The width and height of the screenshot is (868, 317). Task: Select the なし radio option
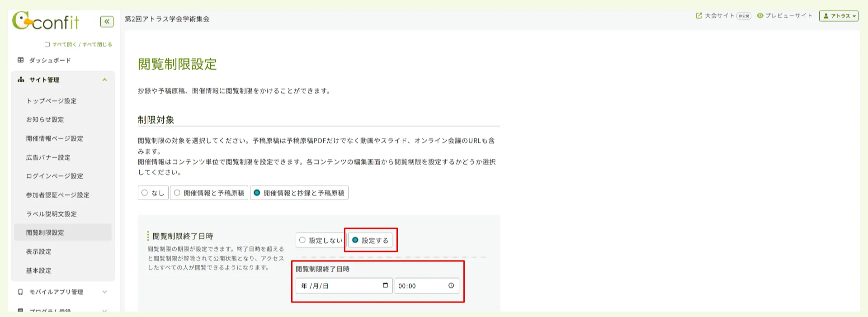(x=153, y=193)
